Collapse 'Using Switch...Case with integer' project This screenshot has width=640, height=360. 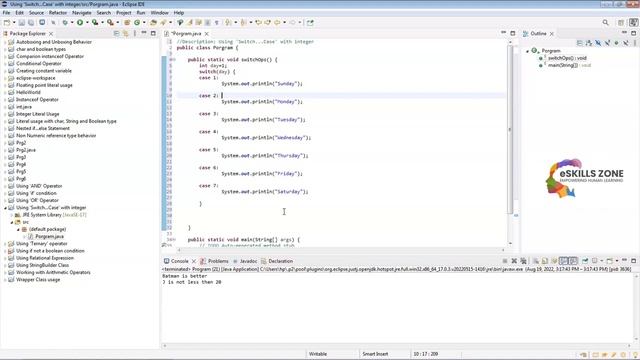[5, 208]
